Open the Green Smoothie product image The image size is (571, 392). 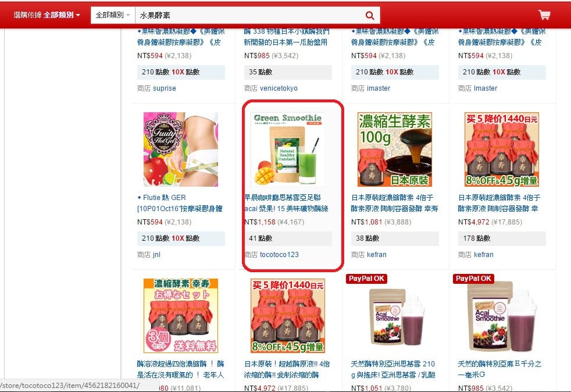[288, 149]
